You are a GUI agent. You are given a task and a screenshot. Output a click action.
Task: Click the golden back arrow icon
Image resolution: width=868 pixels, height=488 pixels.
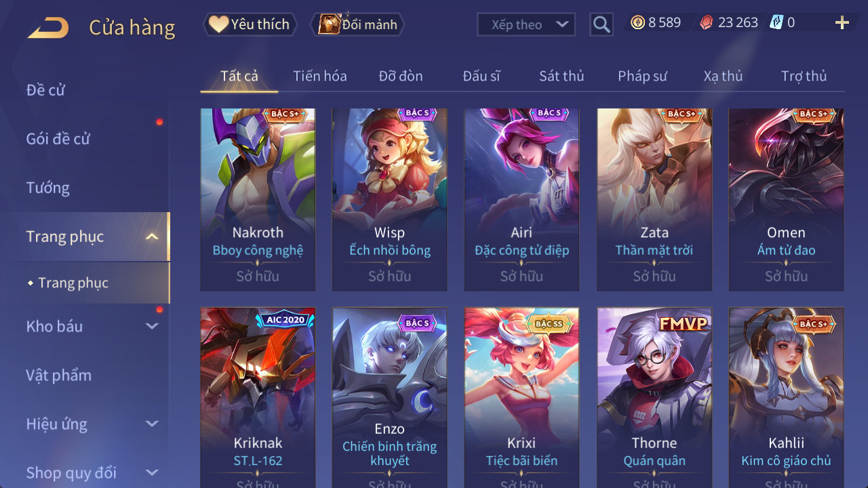[48, 28]
